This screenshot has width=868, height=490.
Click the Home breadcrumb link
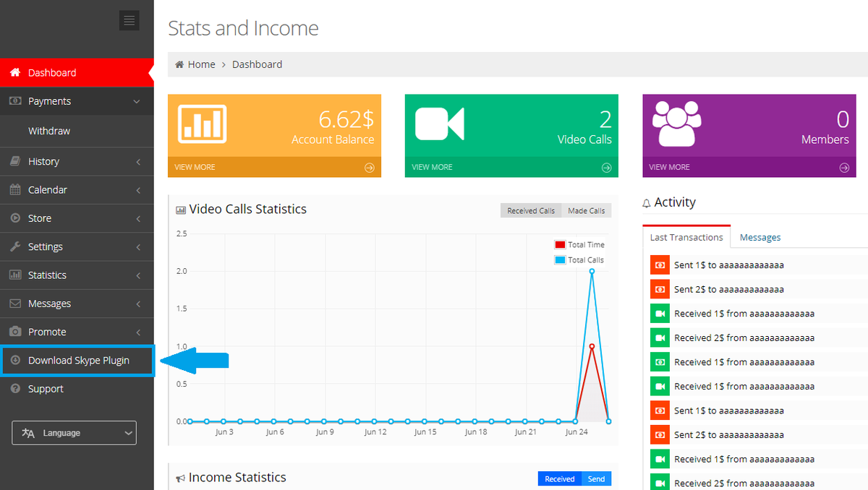[x=202, y=64]
